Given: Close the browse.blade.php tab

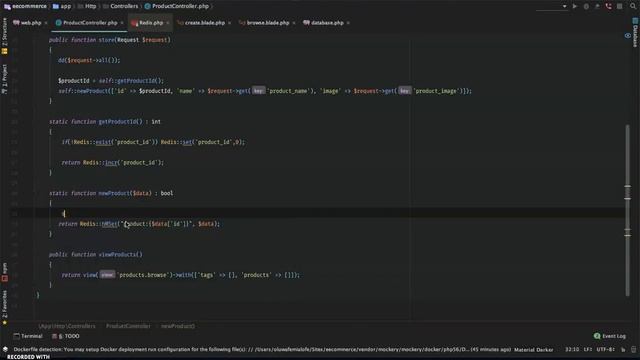Looking at the screenshot, I should pyautogui.click(x=294, y=23).
